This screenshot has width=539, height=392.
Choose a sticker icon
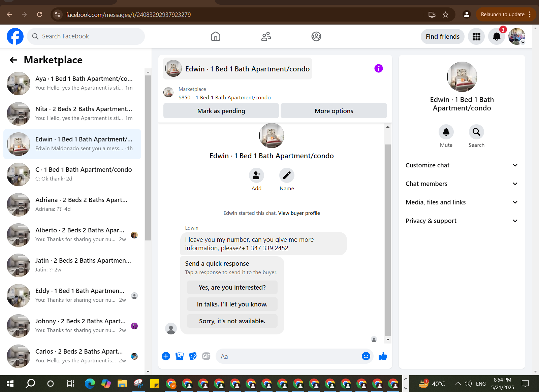(x=193, y=356)
